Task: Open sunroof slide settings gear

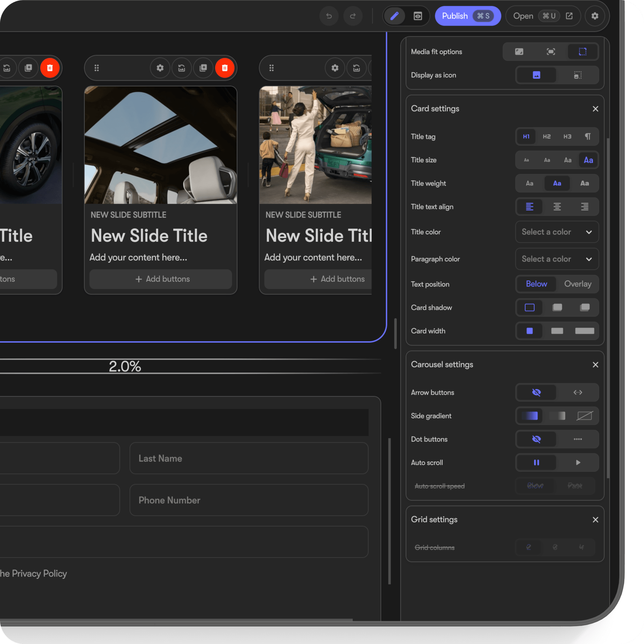Action: 160,68
